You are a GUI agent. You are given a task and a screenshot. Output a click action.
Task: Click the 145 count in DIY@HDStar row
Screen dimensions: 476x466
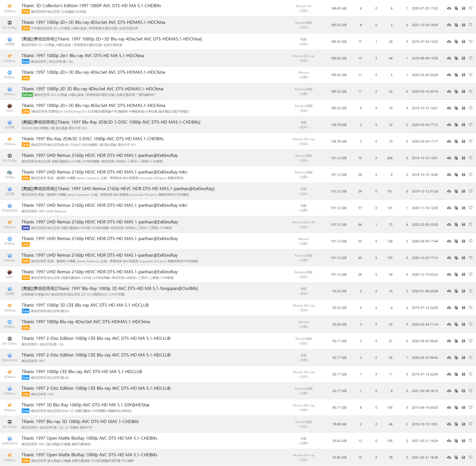(x=390, y=408)
